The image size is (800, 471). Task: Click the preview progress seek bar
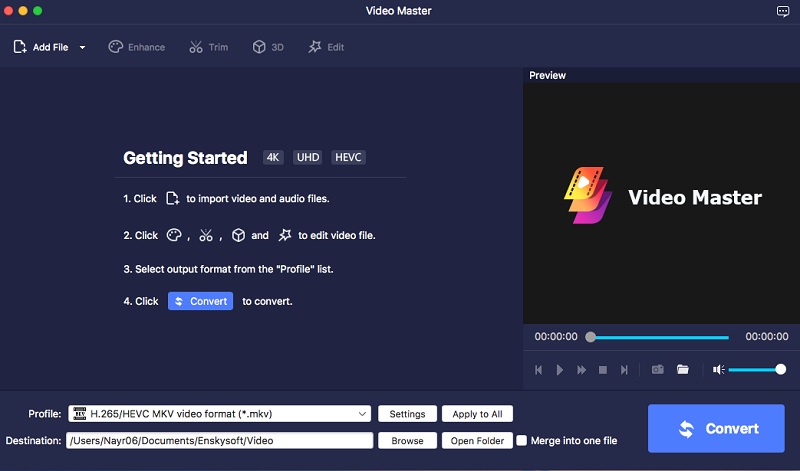pyautogui.click(x=659, y=337)
